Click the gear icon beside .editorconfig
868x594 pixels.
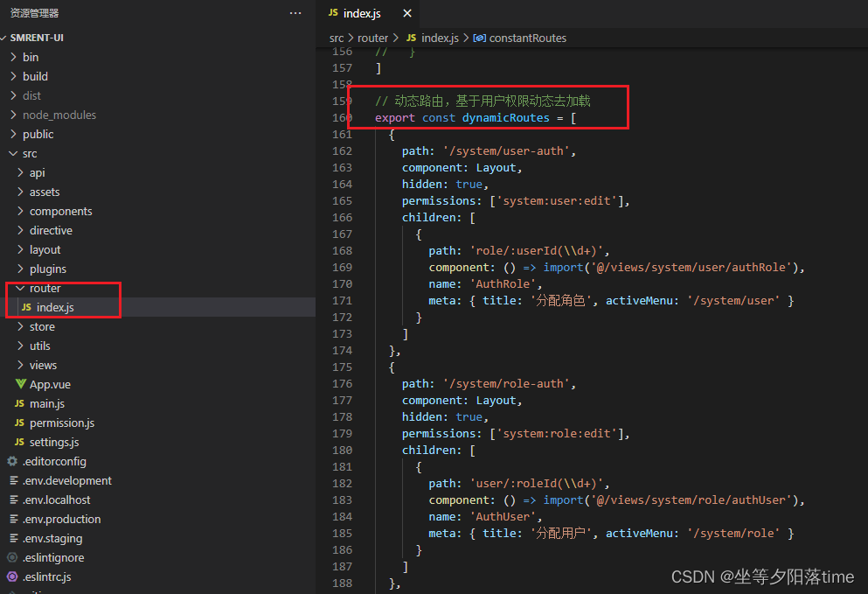click(12, 461)
